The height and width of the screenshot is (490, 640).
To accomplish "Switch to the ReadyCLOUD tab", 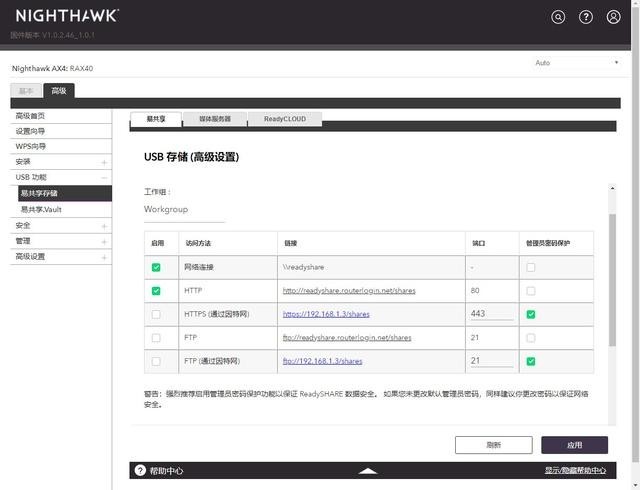I will pyautogui.click(x=285, y=119).
